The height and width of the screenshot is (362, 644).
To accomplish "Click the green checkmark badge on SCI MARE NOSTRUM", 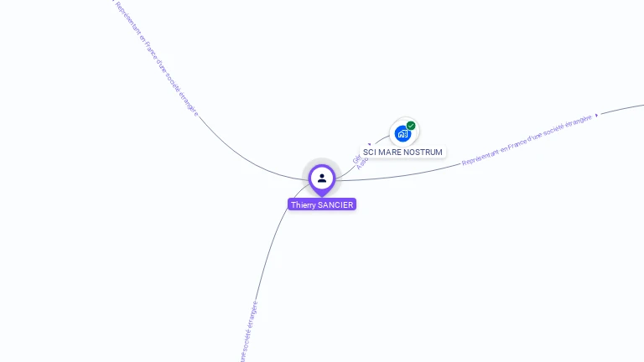I will [x=411, y=126].
